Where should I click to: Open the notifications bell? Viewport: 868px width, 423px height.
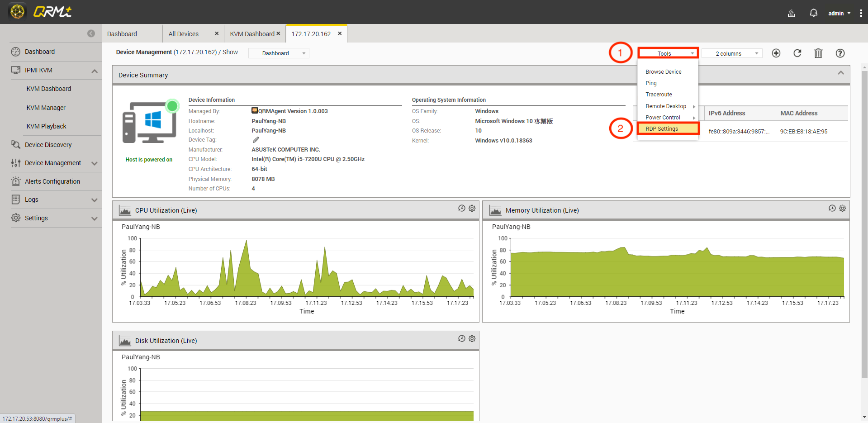[x=813, y=13]
